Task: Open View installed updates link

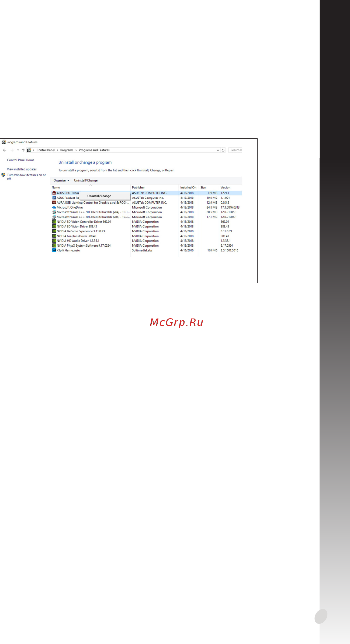Action: coord(22,169)
